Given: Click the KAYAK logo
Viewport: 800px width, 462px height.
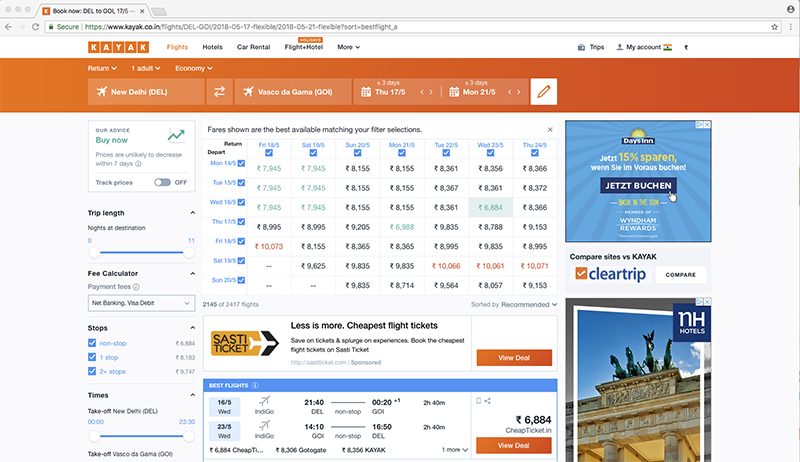Looking at the screenshot, I should [118, 47].
